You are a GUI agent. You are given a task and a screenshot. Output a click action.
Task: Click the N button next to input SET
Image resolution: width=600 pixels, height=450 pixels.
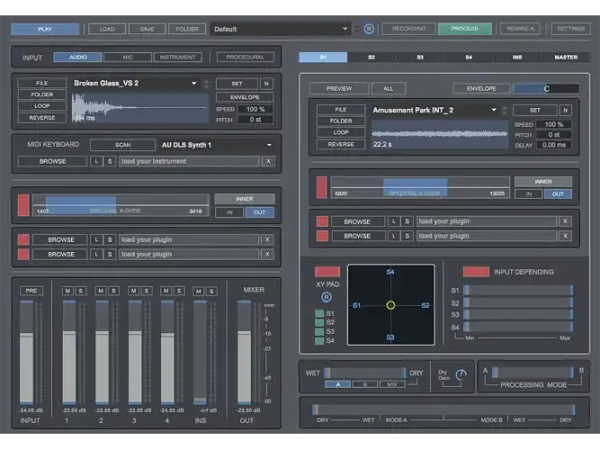coord(266,84)
